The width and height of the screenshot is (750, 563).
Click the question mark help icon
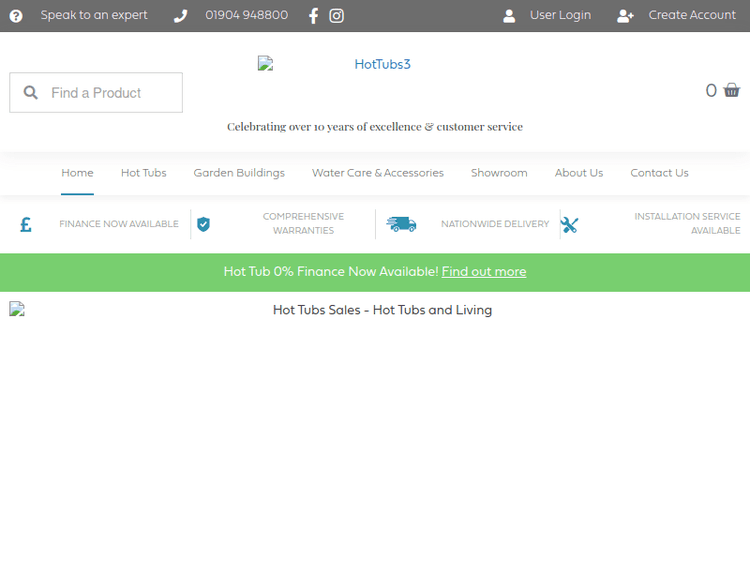click(16, 16)
